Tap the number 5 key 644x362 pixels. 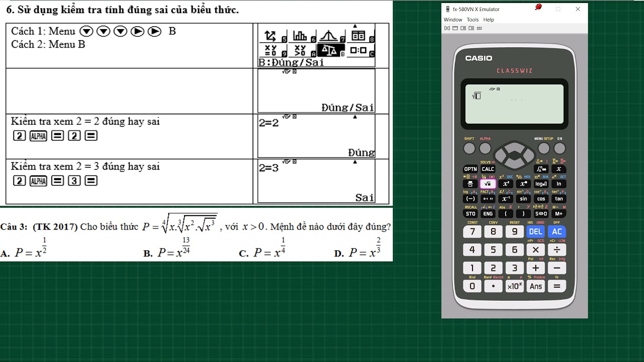pyautogui.click(x=493, y=250)
